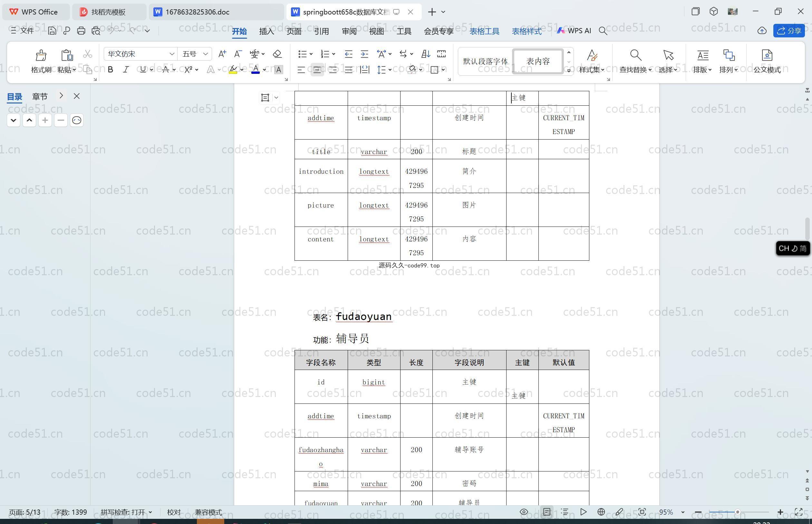The width and height of the screenshot is (812, 524).
Task: Click the 分享 share button
Action: tap(789, 31)
